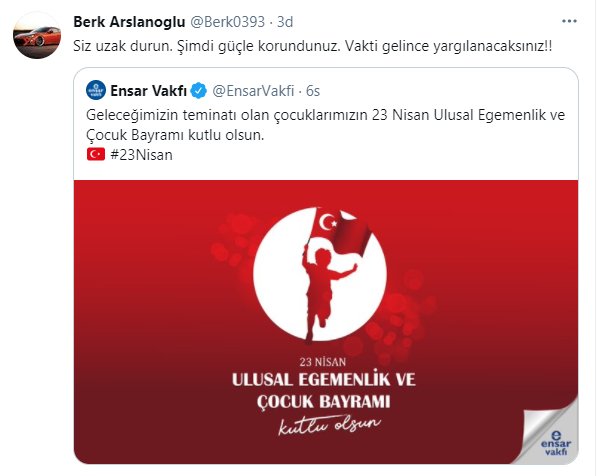Click the ensar vakfı logo in image corner
Image resolution: width=597 pixels, height=476 pixels.
556,444
